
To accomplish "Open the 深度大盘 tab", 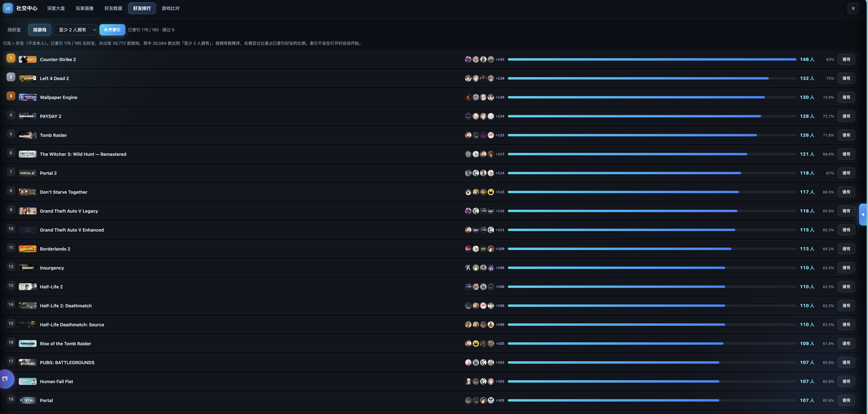I will tap(56, 8).
